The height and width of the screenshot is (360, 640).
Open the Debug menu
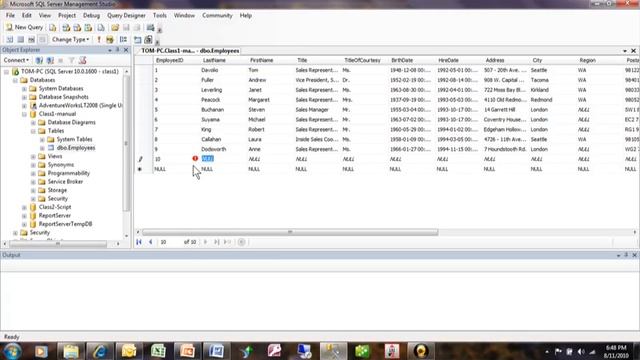[x=91, y=16]
